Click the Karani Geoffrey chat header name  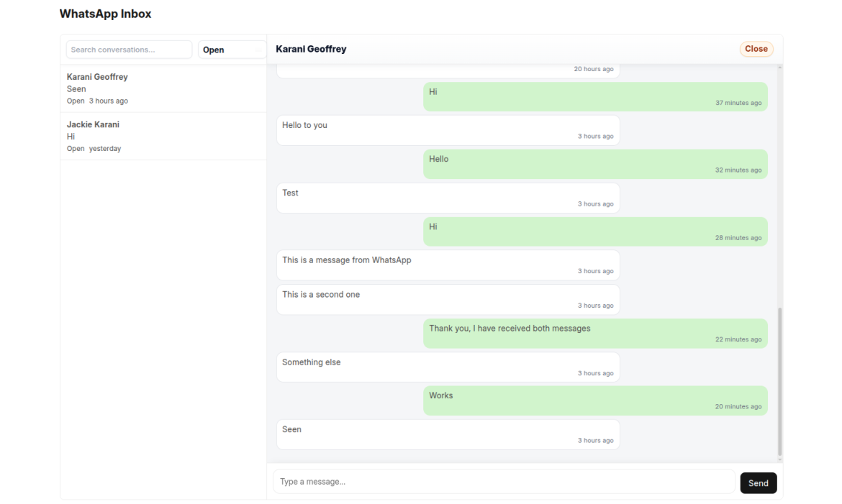311,49
